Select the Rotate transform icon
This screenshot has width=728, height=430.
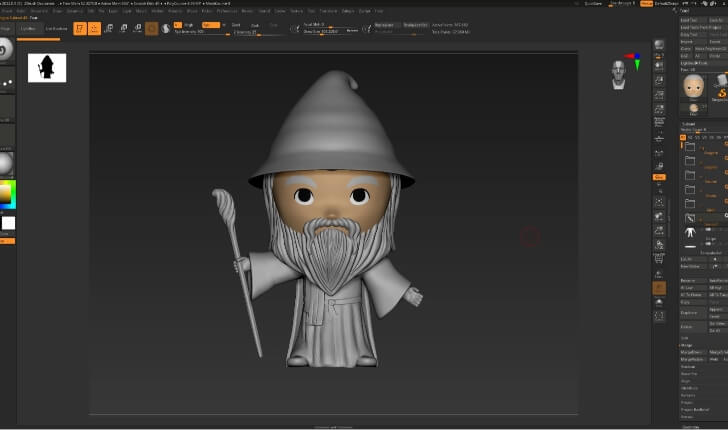coord(137,28)
